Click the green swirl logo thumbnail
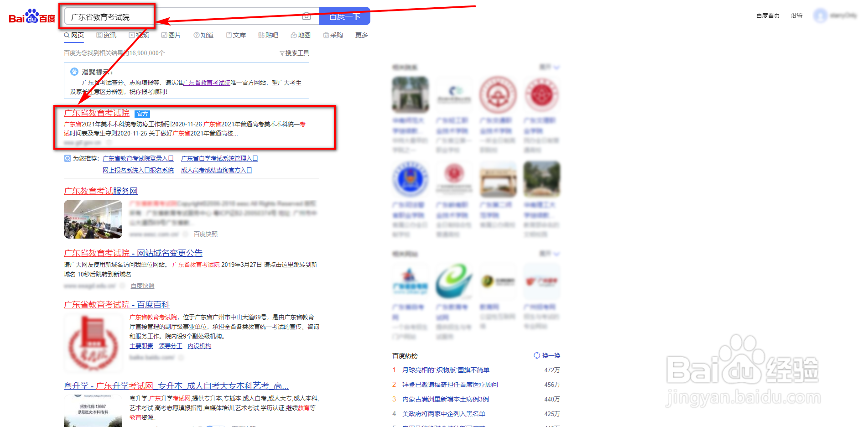 [454, 281]
